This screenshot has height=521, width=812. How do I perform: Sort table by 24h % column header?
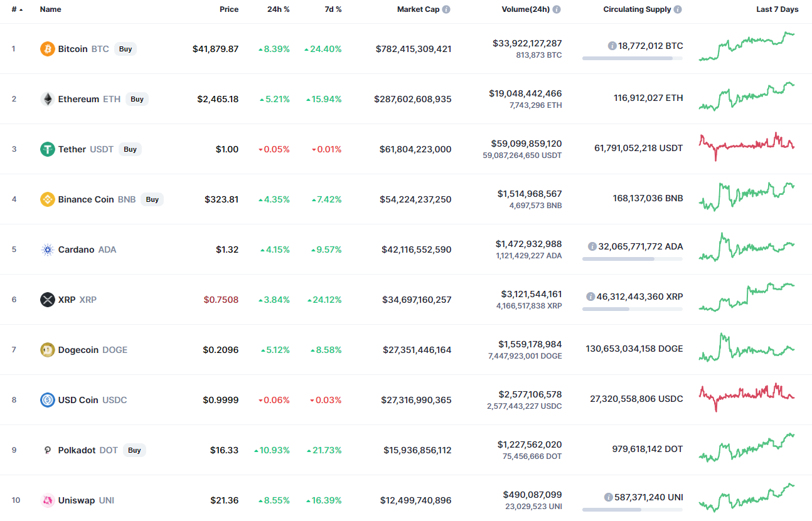click(x=278, y=9)
